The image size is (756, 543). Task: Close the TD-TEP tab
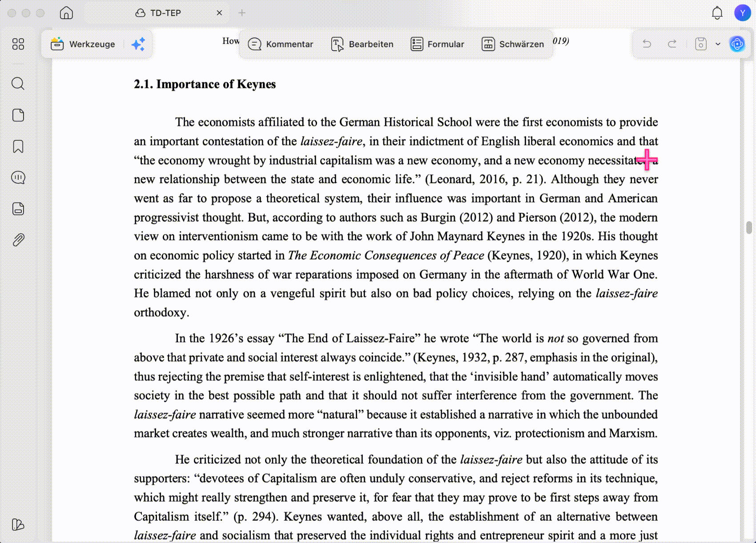219,13
